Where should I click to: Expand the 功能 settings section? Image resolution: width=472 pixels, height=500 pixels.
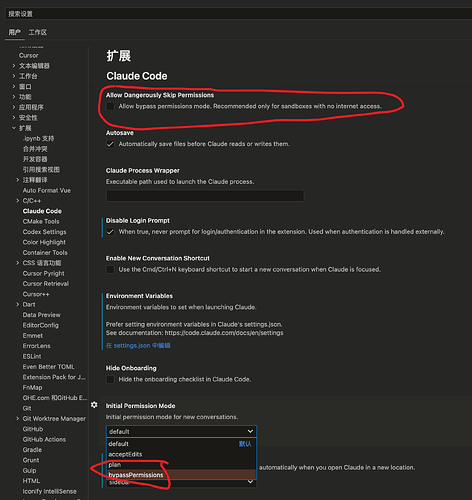[x=14, y=97]
